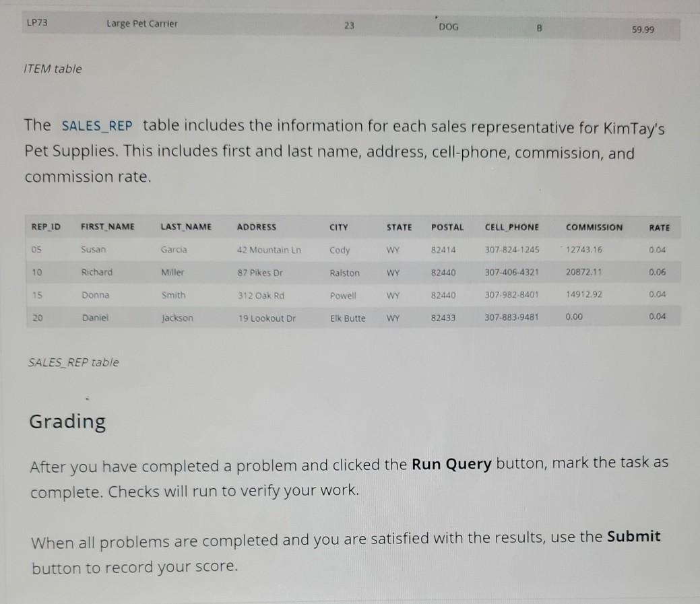This screenshot has width=700, height=604.
Task: Click the bold Submit text
Action: (633, 536)
